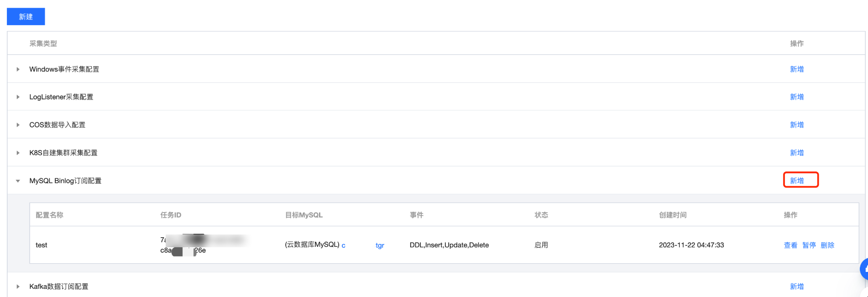This screenshot has width=868, height=297.
Task: Open the target MySQL instance link
Action: click(x=343, y=245)
